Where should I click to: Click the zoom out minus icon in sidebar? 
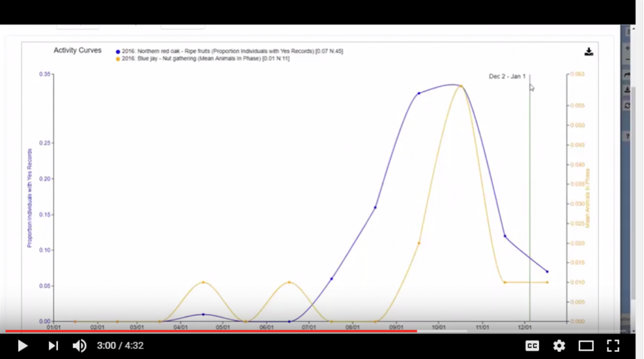click(627, 60)
